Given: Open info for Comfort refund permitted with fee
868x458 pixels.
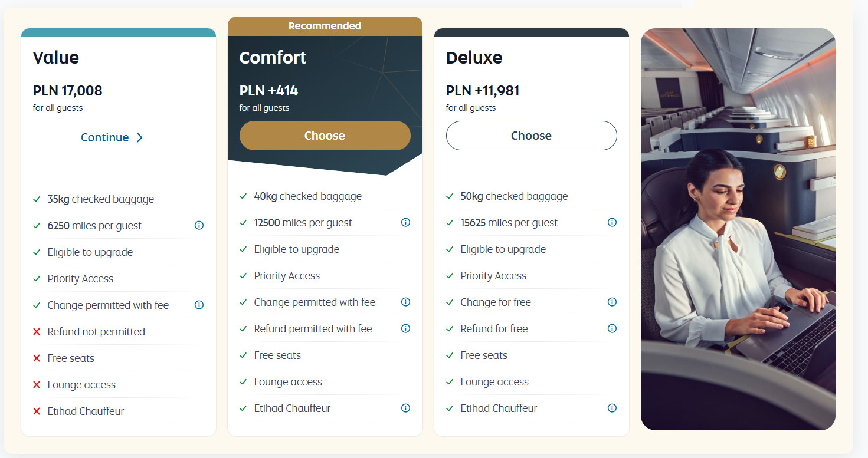Looking at the screenshot, I should click(x=405, y=328).
